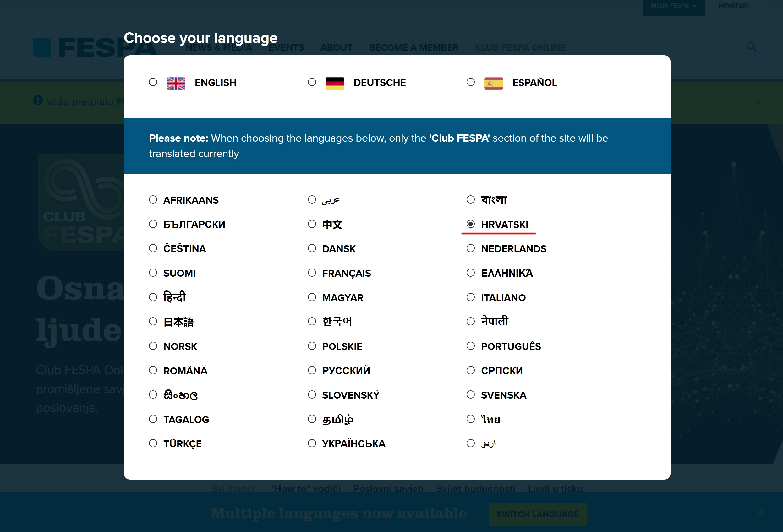Select the Српски radio button
This screenshot has width=783, height=532.
pos(471,370)
